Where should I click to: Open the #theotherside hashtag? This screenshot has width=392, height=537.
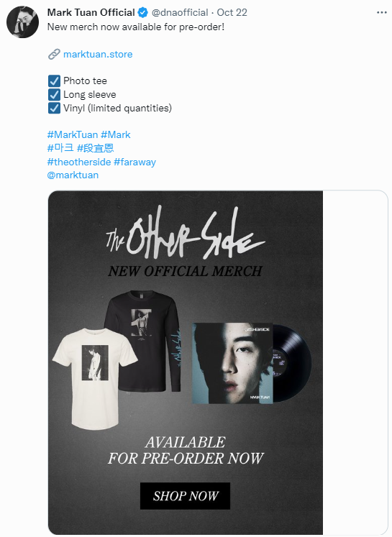[79, 162]
